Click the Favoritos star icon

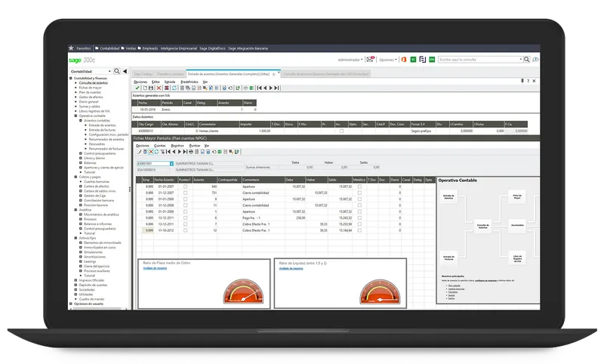[71, 48]
